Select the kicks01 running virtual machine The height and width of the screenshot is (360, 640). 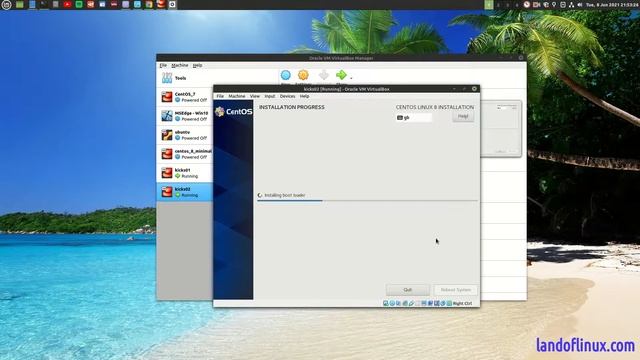pyautogui.click(x=184, y=173)
